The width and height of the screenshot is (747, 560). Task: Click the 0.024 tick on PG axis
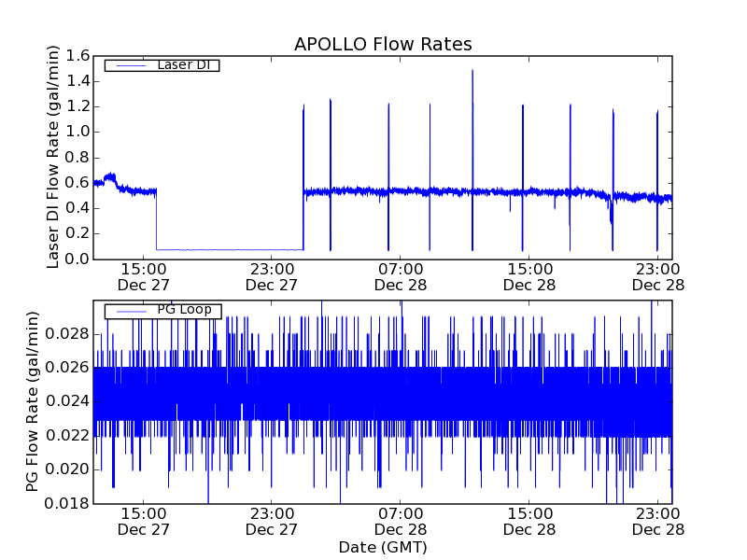tap(67, 401)
